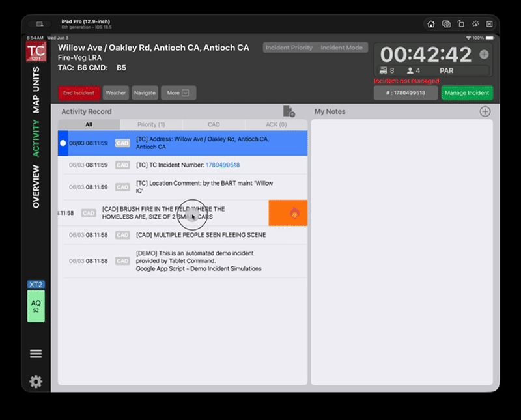Click the 'Fire-Veg LRA' incident type text
Image resolution: width=521 pixels, height=420 pixels.
[x=79, y=58]
